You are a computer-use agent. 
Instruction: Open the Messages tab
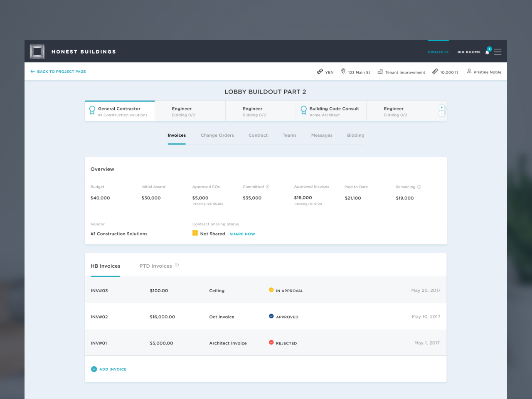click(322, 135)
